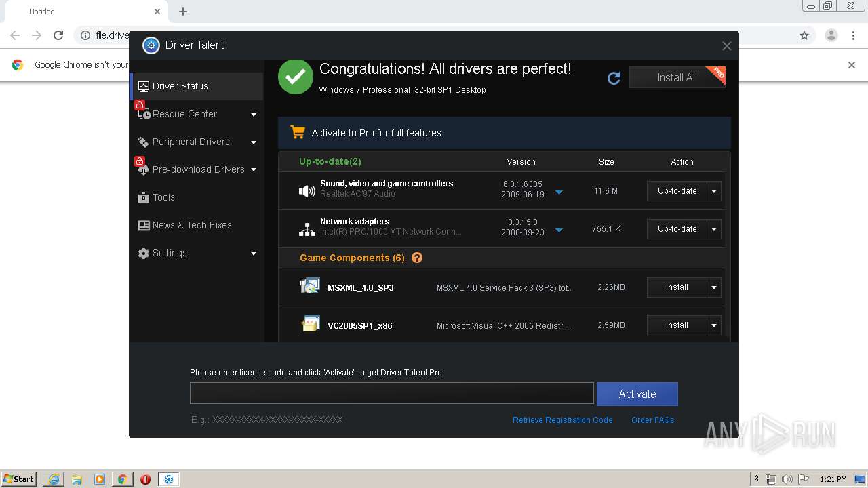The width and height of the screenshot is (868, 488).
Task: Open Chrome's three-dot menu
Action: (x=854, y=35)
